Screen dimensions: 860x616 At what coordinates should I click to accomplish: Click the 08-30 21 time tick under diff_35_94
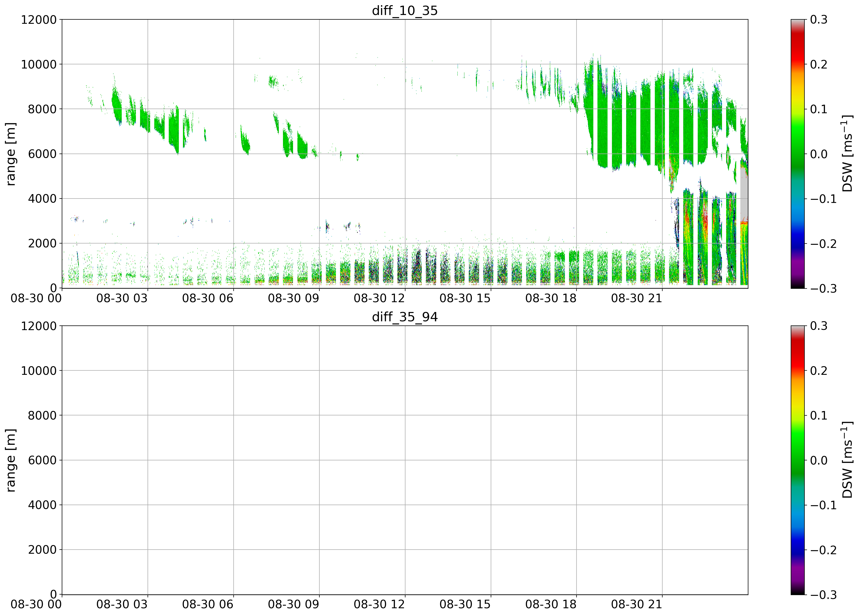click(x=636, y=604)
